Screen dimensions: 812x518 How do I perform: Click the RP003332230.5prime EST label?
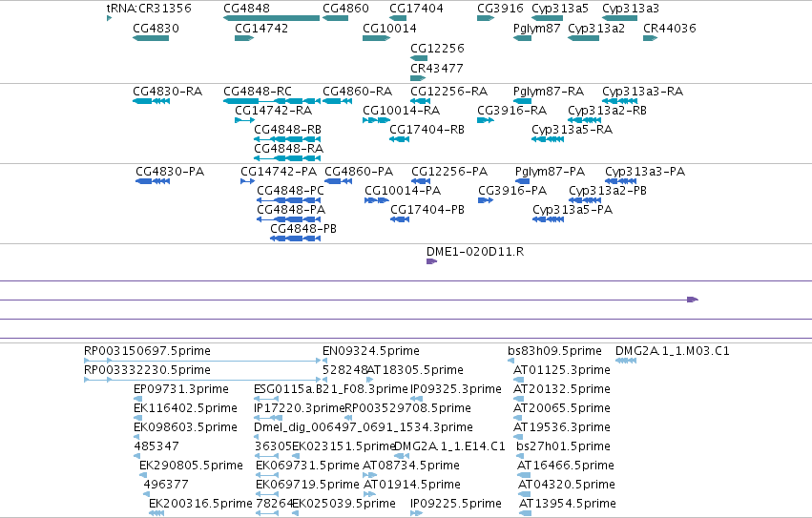[x=147, y=370]
